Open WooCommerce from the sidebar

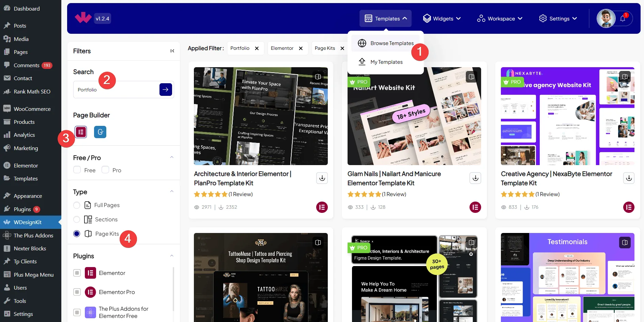(32, 108)
